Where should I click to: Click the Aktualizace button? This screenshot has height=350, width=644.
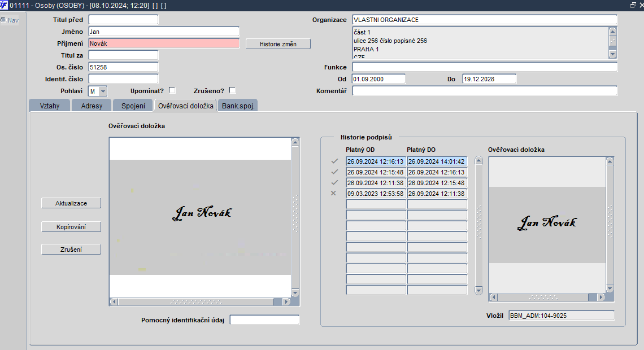point(71,203)
